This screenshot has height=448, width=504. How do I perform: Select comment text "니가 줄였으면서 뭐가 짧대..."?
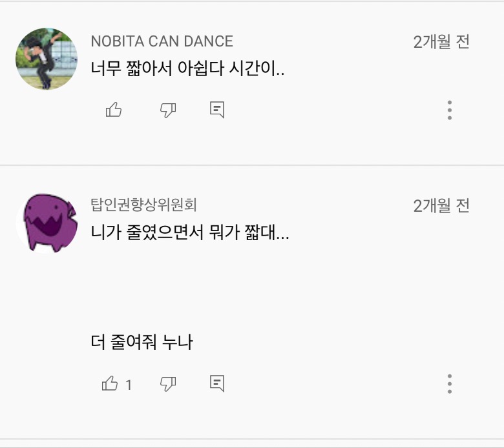190,232
